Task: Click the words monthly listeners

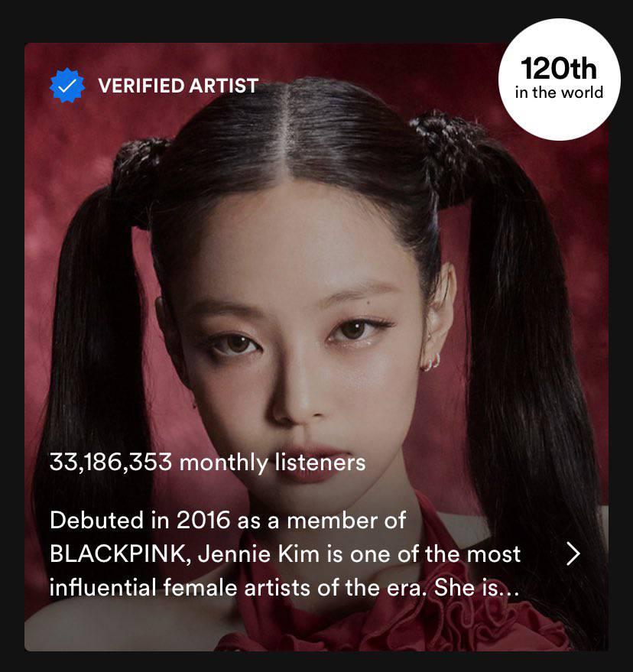Action: [273, 463]
